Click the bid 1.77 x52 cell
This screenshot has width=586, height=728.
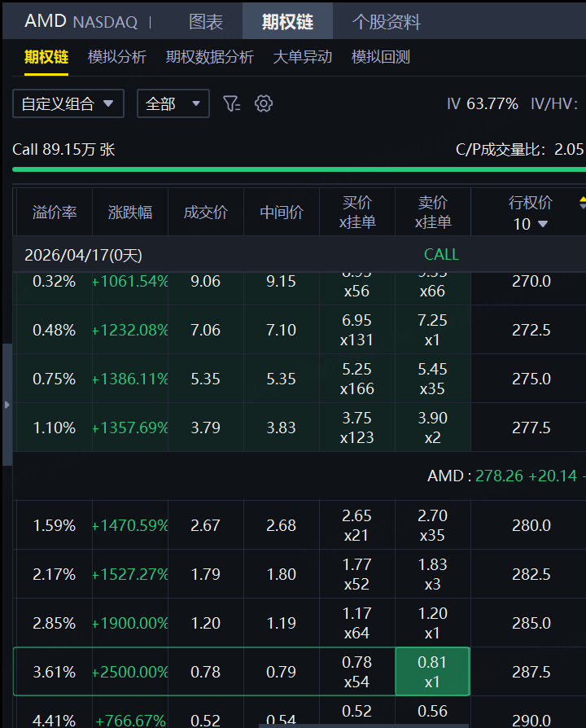click(356, 574)
